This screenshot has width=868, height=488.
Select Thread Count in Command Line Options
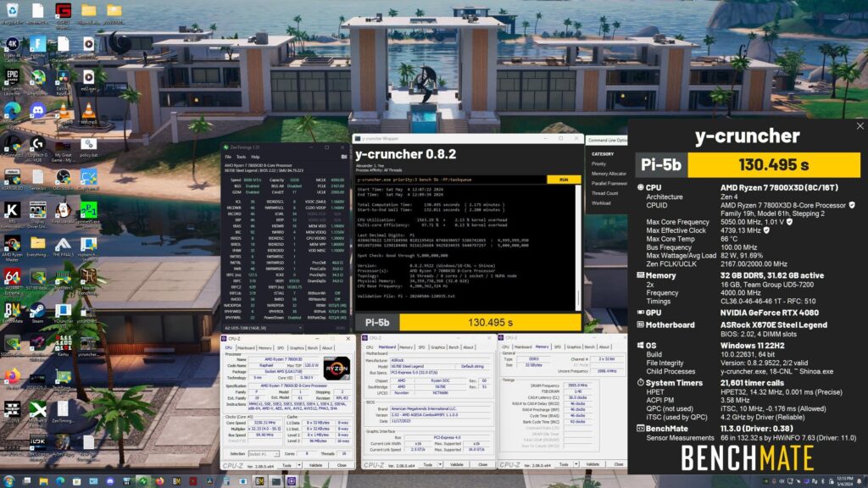tap(605, 194)
